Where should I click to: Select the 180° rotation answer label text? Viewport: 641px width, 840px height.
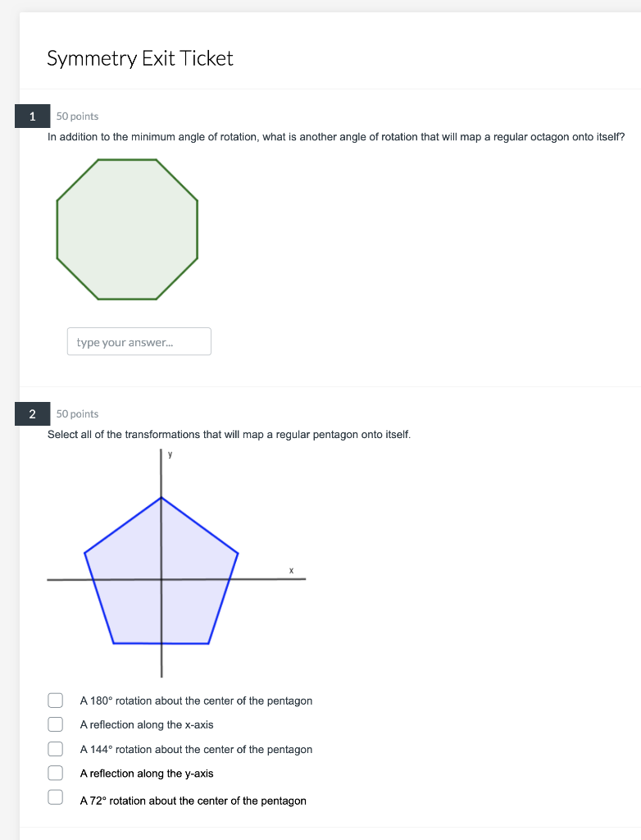tap(195, 701)
